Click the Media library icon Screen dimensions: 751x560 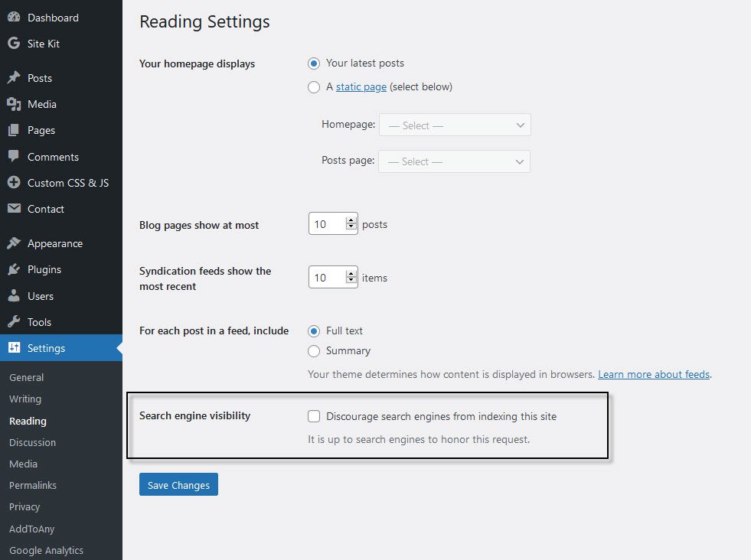pos(14,104)
